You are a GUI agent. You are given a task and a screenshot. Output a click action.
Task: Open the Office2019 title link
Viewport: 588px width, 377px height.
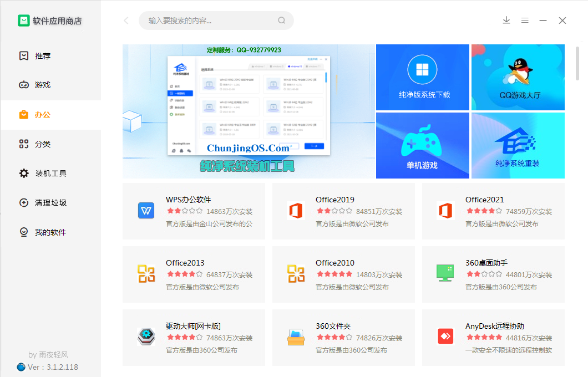(335, 200)
